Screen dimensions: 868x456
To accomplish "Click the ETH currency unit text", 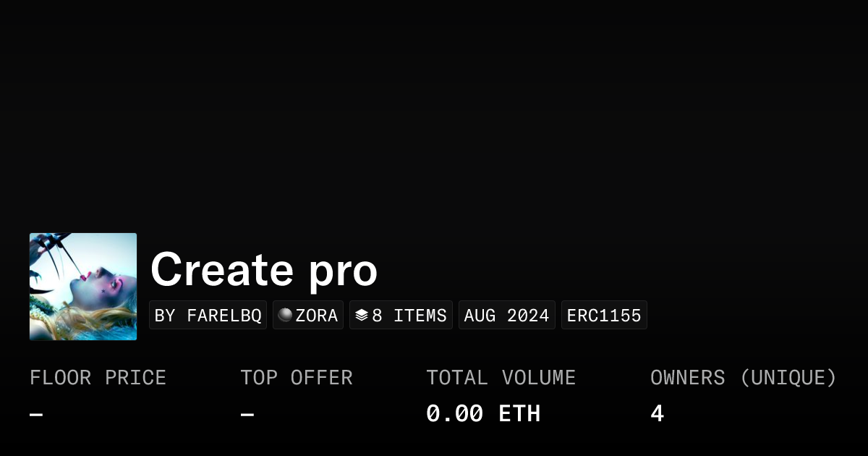I will click(x=519, y=414).
